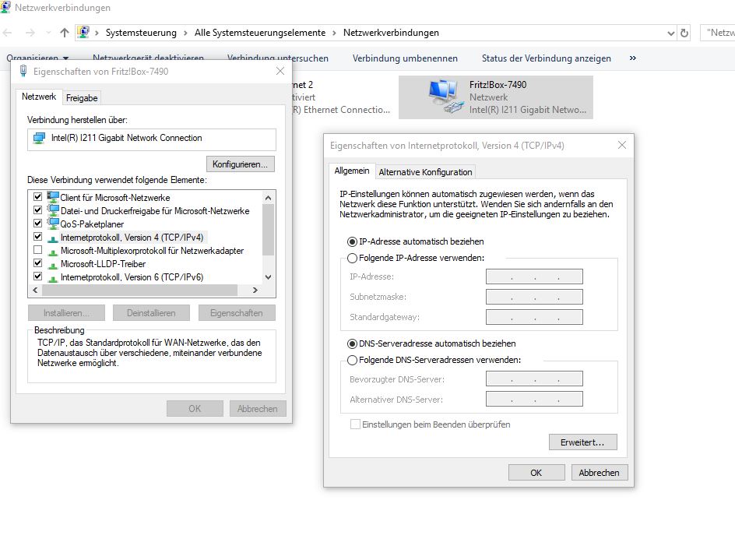
Task: Show more toolbar commands chevron
Action: 633,58
